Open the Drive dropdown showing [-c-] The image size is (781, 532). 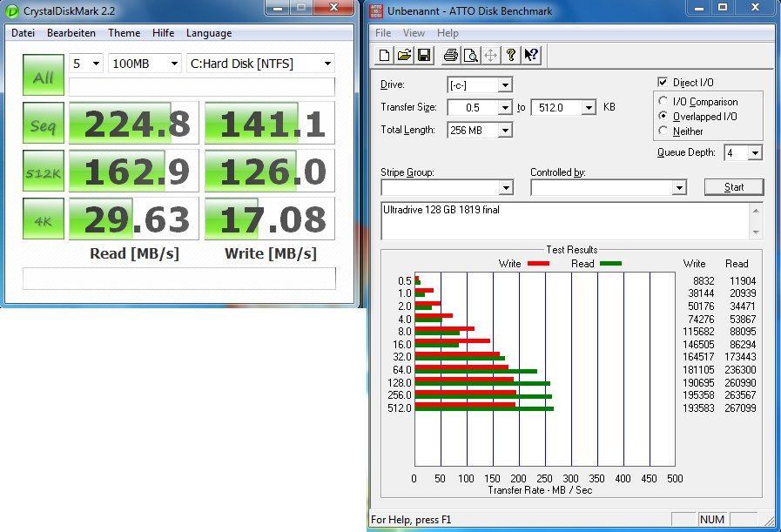coord(505,84)
